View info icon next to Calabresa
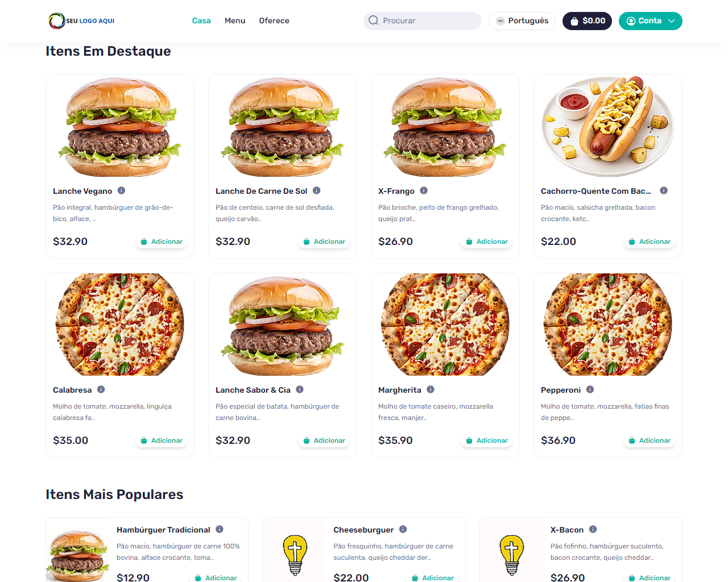This screenshot has width=728, height=582. (101, 389)
